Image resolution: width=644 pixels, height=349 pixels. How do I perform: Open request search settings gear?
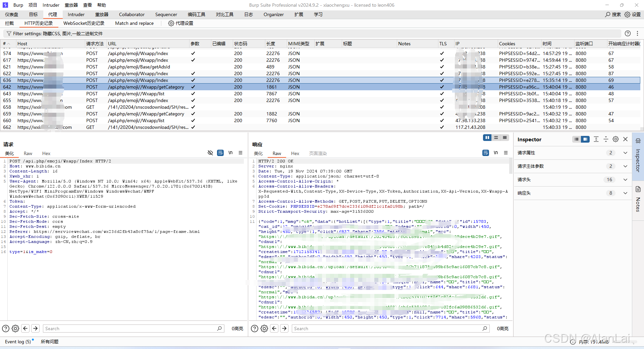(x=15, y=329)
